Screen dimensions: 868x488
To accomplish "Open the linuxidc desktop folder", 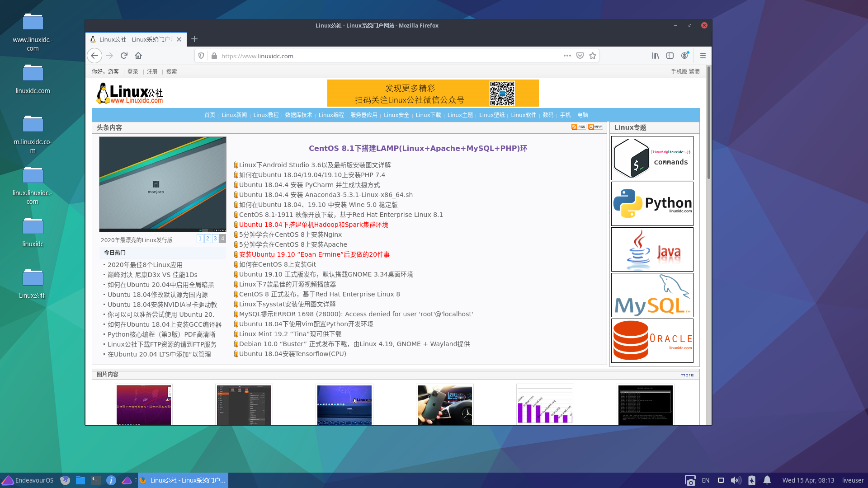I will pyautogui.click(x=33, y=232).
